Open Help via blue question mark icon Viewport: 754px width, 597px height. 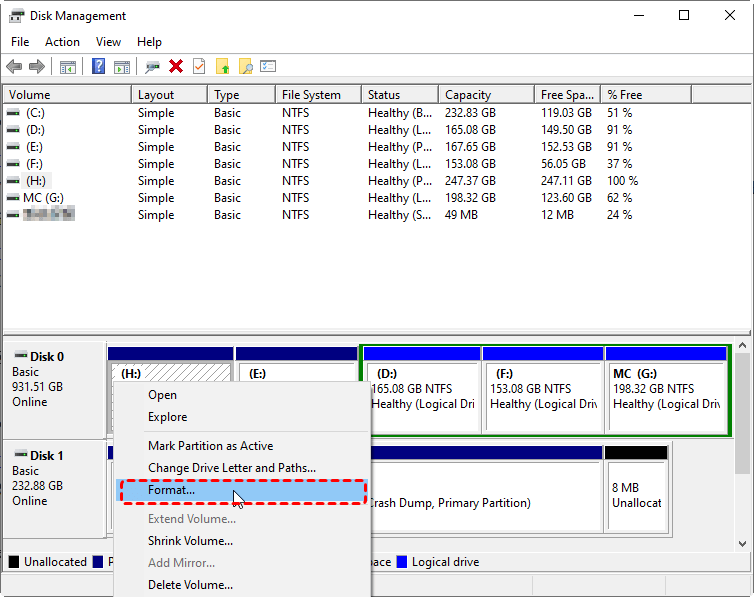(99, 67)
